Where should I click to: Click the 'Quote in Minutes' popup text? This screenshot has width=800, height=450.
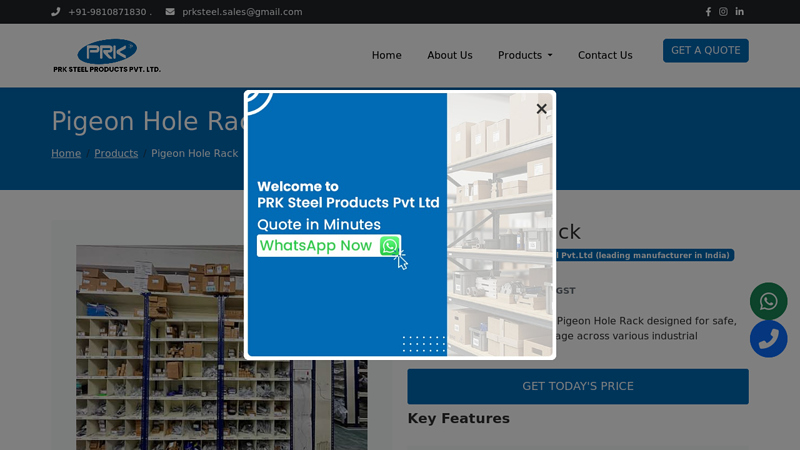pyautogui.click(x=319, y=224)
